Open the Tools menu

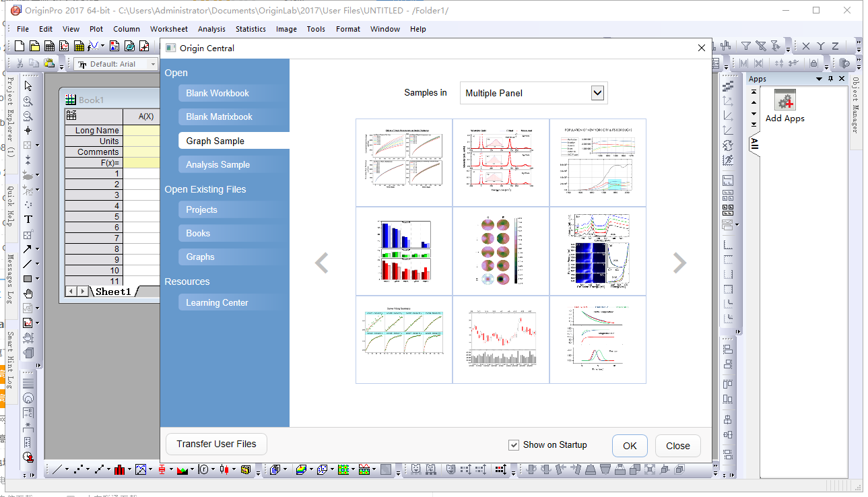316,29
